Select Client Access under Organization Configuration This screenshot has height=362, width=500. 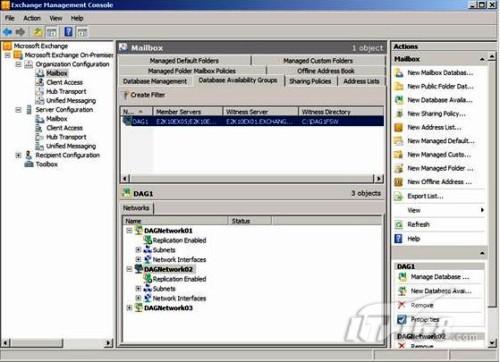point(64,82)
